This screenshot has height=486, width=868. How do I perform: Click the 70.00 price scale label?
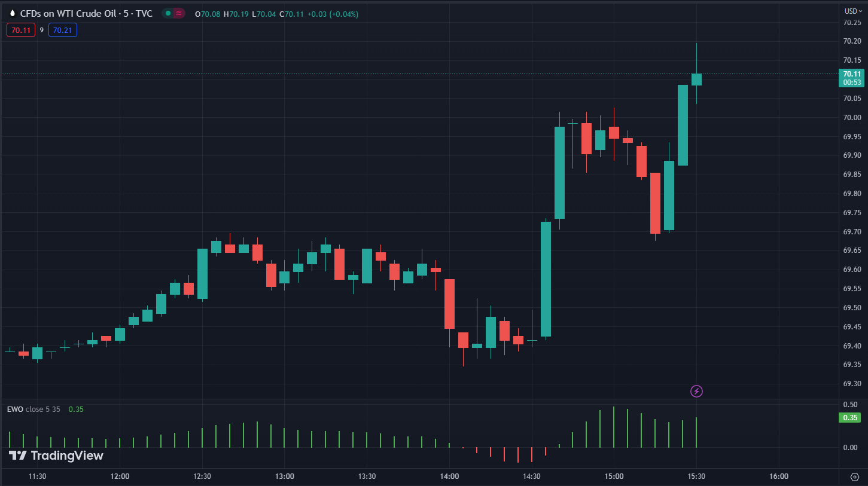[852, 118]
